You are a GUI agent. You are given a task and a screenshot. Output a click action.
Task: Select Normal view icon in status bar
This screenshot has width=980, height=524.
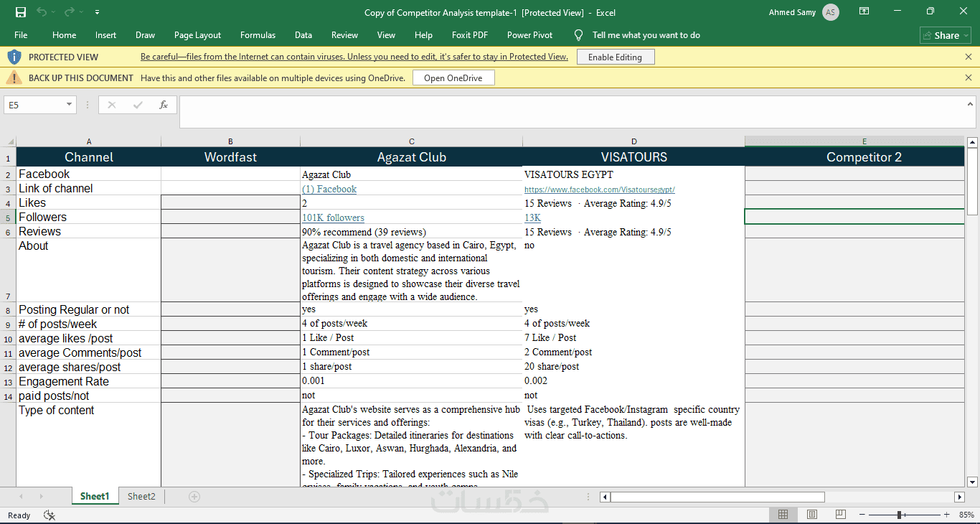(x=783, y=515)
